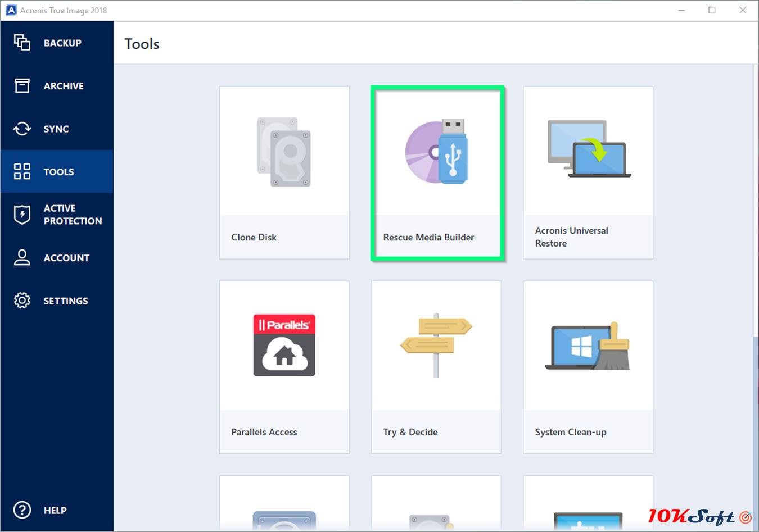Click the Help question mark icon
The height and width of the screenshot is (532, 759).
[x=22, y=510]
